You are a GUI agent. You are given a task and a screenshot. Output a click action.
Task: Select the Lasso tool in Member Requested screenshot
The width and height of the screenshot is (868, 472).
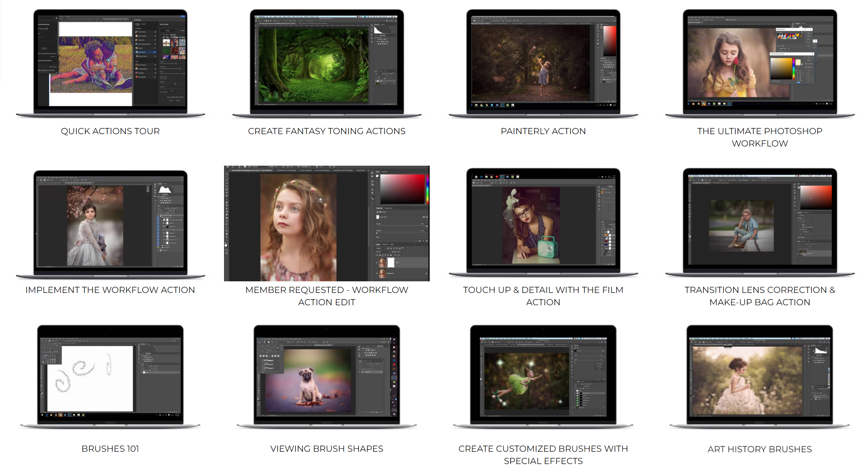[227, 180]
